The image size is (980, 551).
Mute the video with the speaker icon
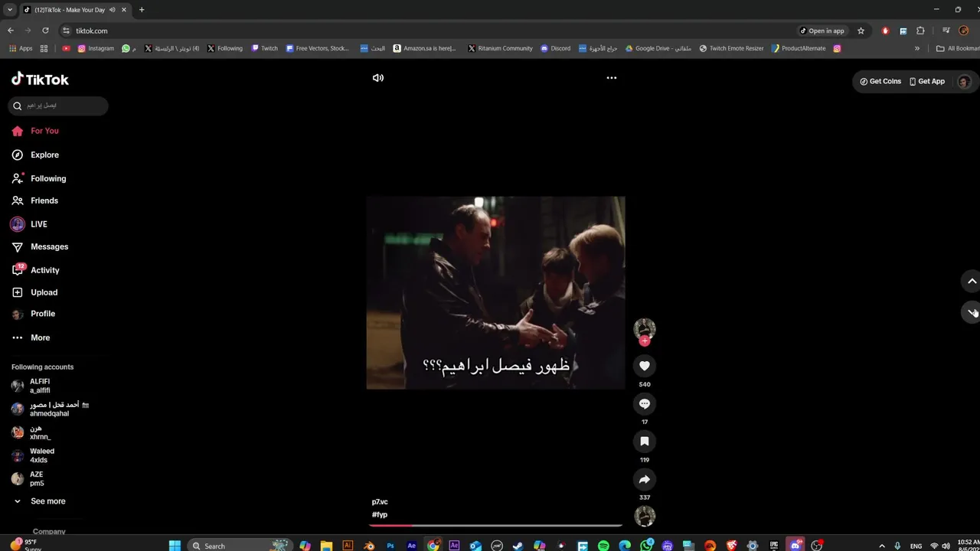point(378,78)
